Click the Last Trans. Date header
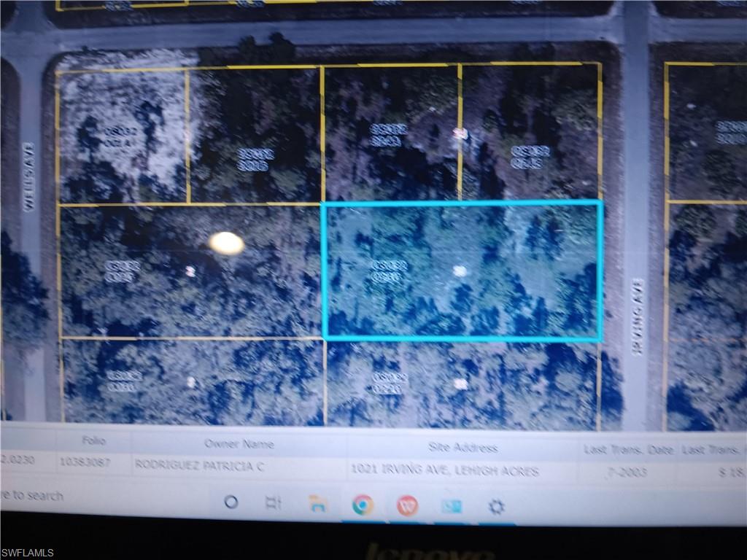Screen dimensions: 747x560 coord(629,449)
